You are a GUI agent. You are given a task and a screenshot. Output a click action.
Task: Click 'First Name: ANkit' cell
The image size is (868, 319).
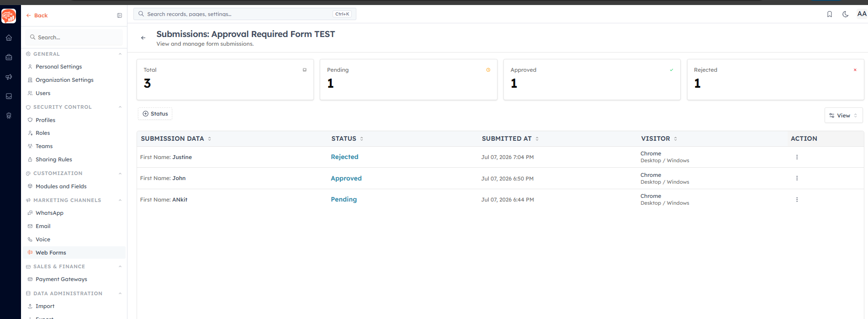click(164, 200)
